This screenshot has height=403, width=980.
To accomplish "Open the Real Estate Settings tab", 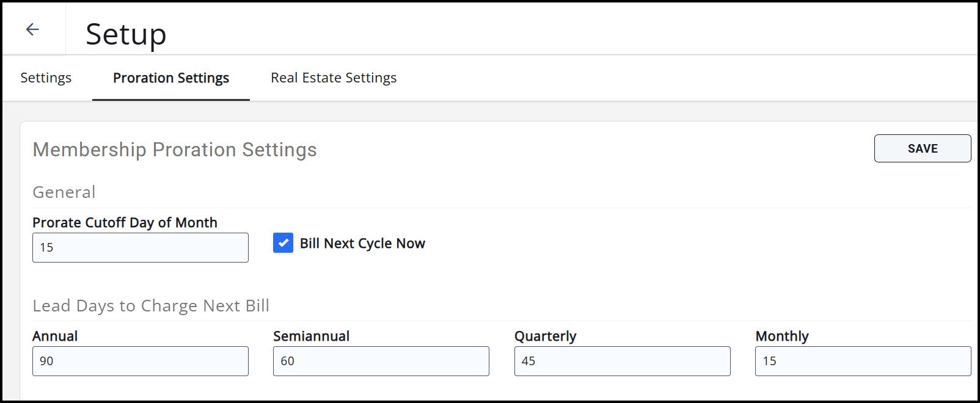I will click(x=334, y=78).
